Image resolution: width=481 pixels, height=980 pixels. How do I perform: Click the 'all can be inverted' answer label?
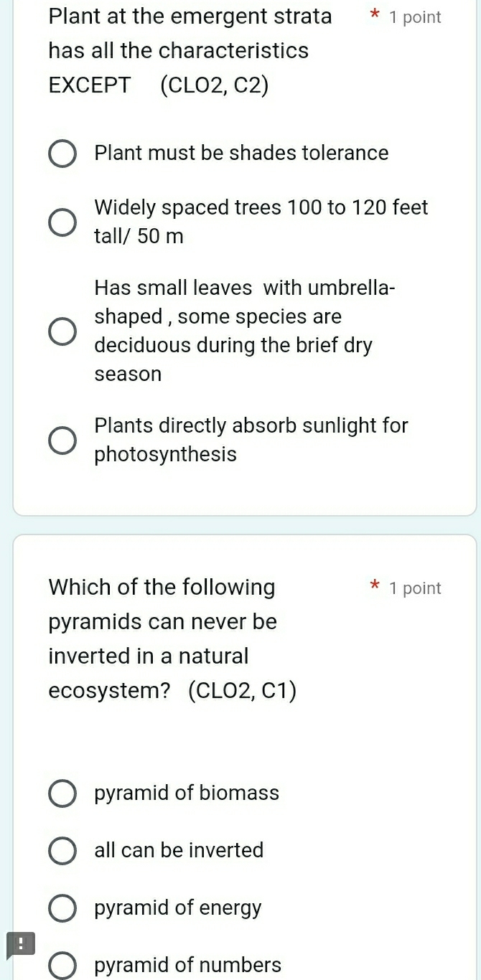[x=179, y=850]
